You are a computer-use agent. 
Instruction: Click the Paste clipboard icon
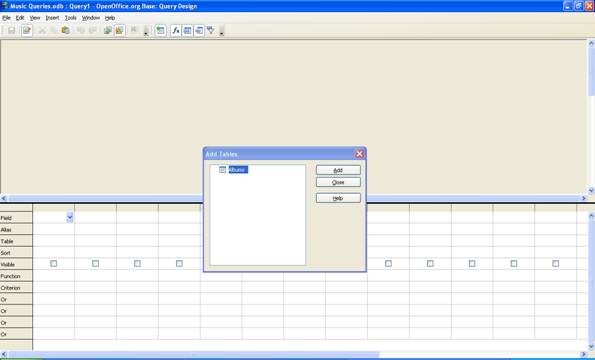[x=65, y=30]
